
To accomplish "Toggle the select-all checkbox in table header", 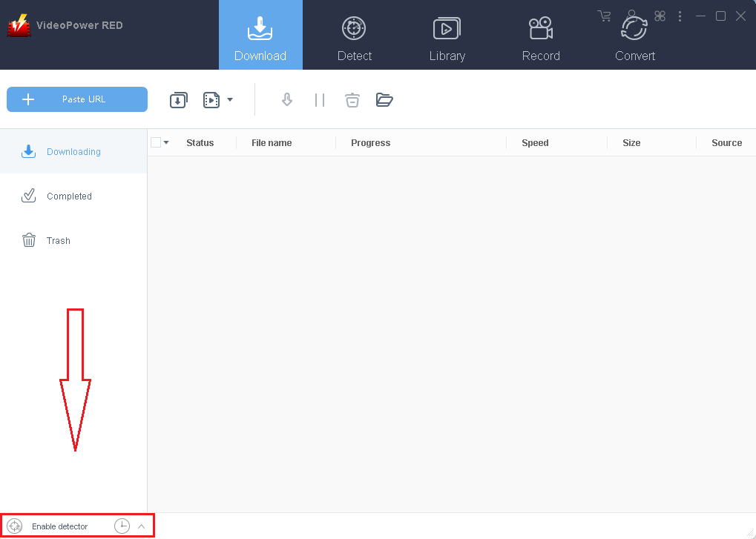I will point(156,142).
